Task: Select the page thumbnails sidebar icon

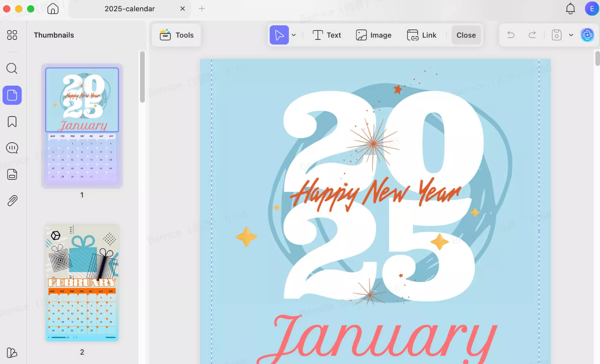Action: coord(12,95)
